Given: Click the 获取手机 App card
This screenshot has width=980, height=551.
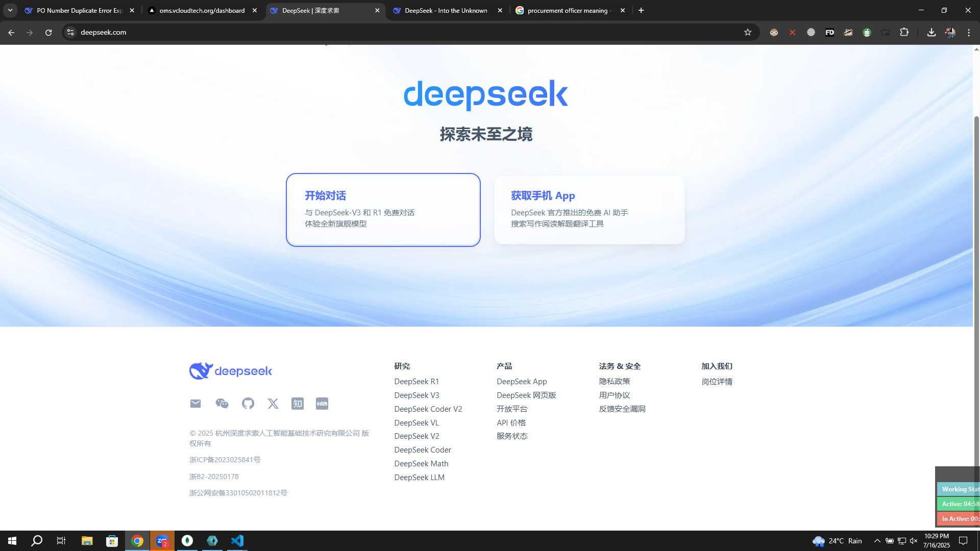Looking at the screenshot, I should pyautogui.click(x=590, y=210).
